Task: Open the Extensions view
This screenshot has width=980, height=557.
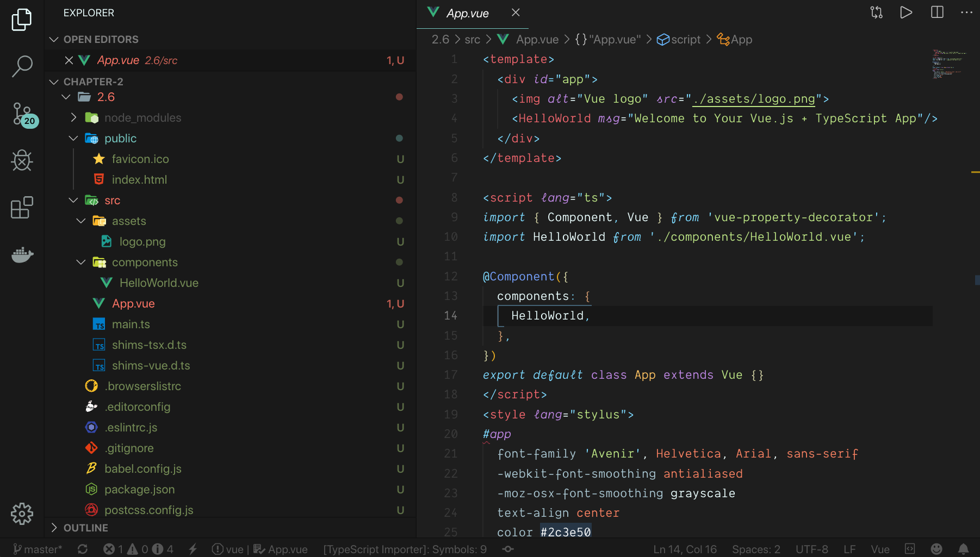Action: coord(22,207)
